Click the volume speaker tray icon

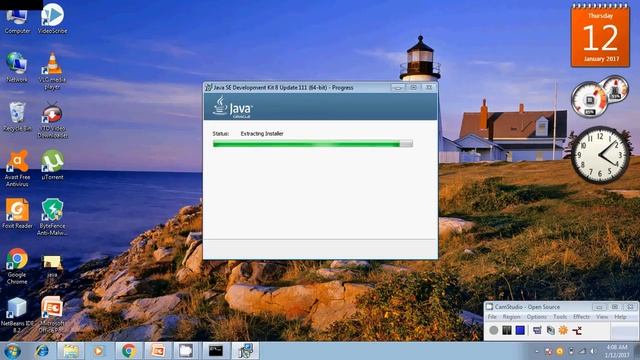(593, 351)
